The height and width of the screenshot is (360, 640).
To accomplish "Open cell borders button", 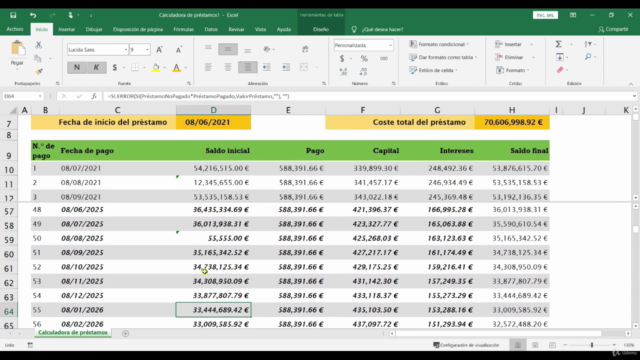I will point(135,67).
